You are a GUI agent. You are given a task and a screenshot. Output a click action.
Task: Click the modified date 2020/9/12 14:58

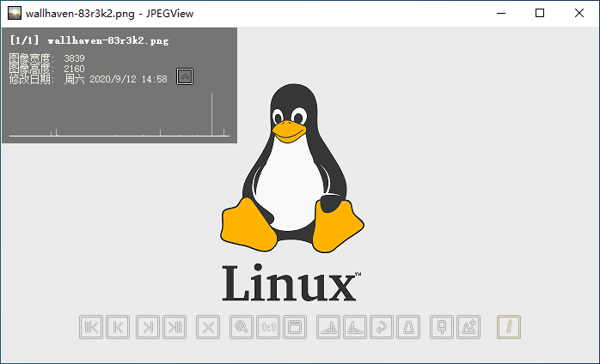pyautogui.click(x=129, y=79)
